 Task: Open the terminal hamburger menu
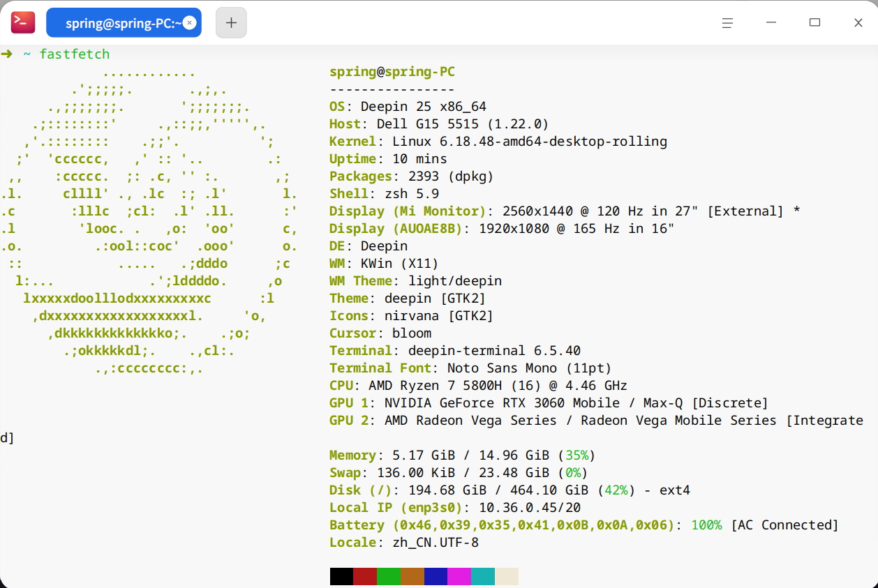[727, 23]
